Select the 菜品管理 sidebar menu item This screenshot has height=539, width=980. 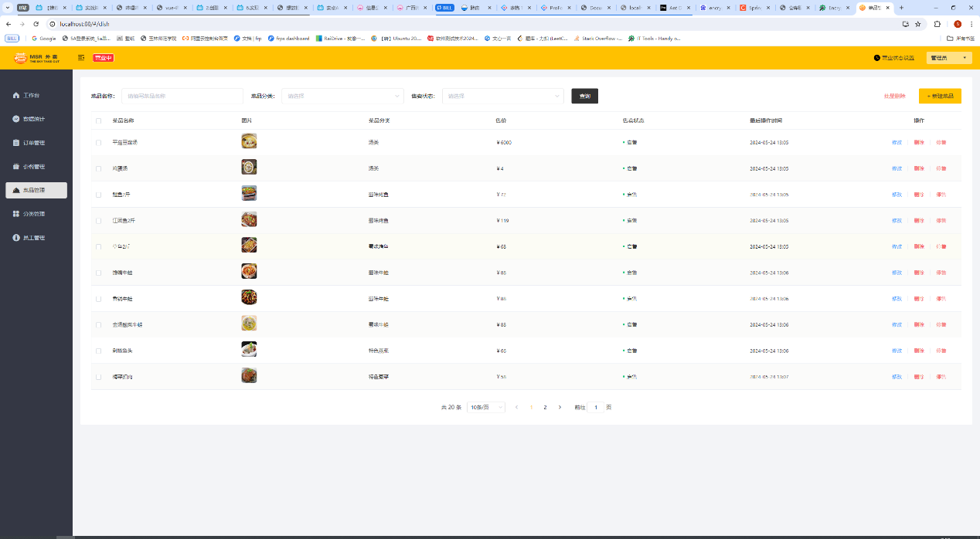36,190
